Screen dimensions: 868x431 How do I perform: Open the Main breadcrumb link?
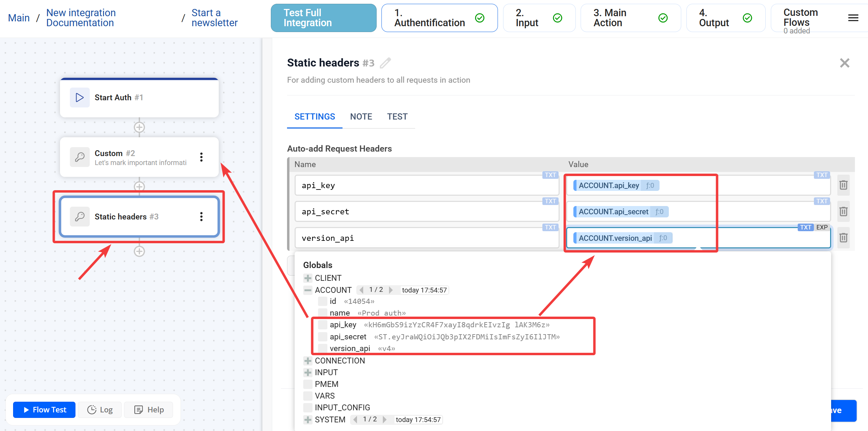[19, 18]
